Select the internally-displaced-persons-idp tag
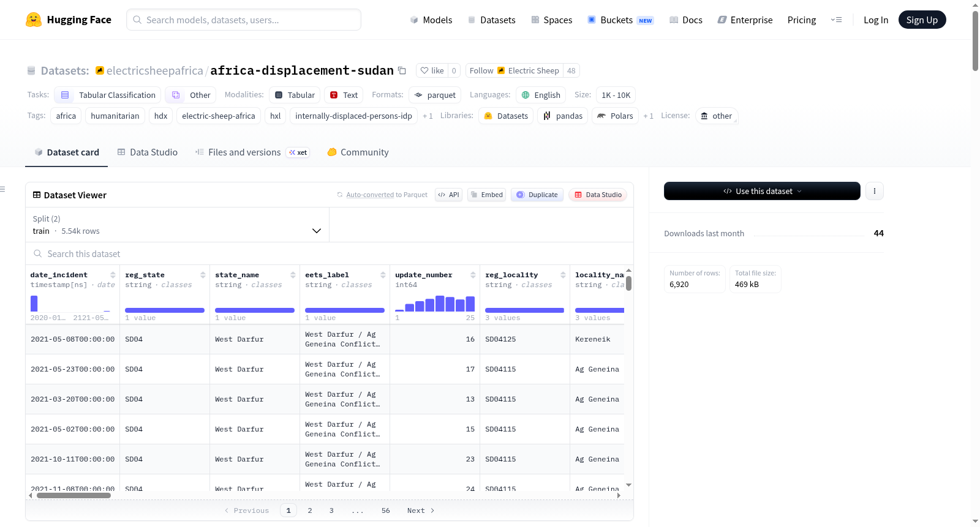Viewport: 980px width, 527px height. (x=353, y=116)
